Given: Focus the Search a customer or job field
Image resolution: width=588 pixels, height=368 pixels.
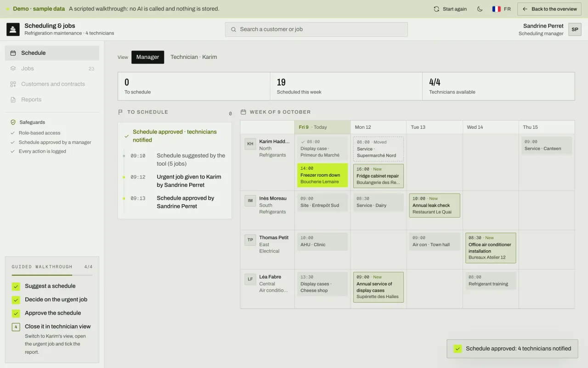Looking at the screenshot, I should click(316, 29).
